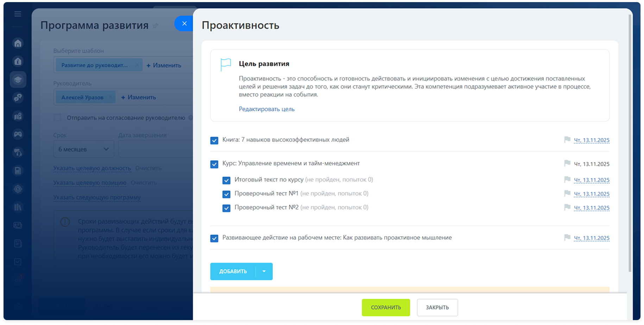Click the panel's vertical scrollbar

(x=630, y=141)
